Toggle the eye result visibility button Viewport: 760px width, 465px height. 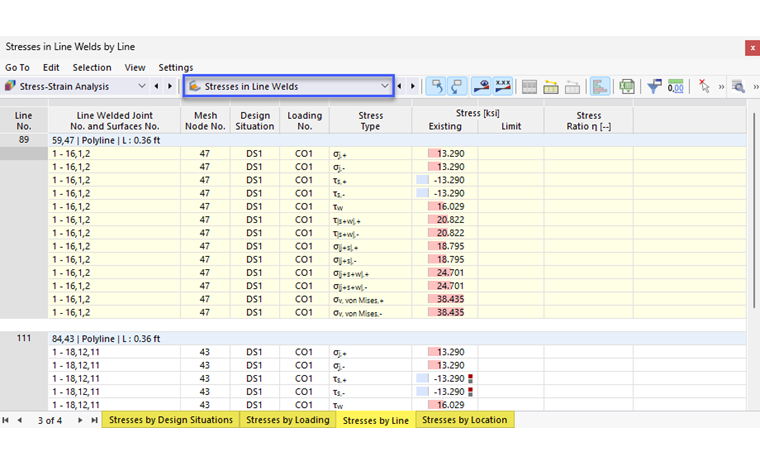481,87
